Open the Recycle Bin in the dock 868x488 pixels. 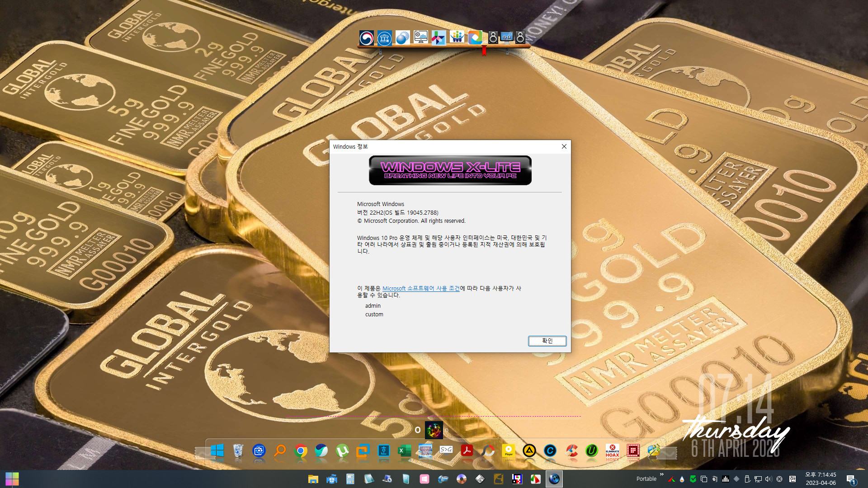tap(238, 450)
